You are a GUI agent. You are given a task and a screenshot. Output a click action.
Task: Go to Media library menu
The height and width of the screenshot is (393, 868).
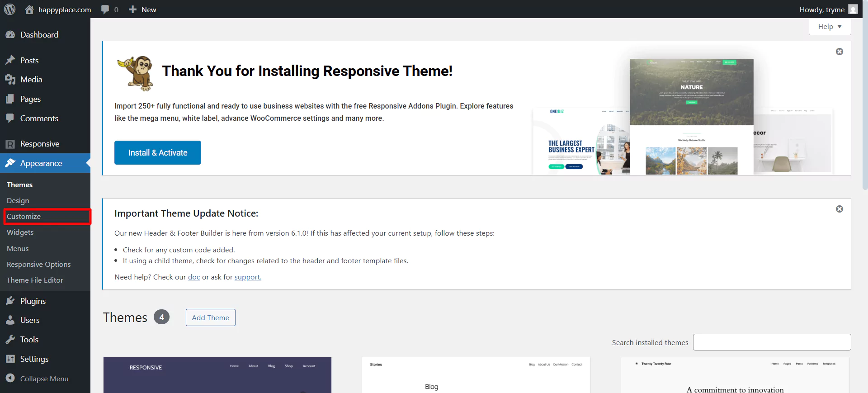(x=45, y=80)
